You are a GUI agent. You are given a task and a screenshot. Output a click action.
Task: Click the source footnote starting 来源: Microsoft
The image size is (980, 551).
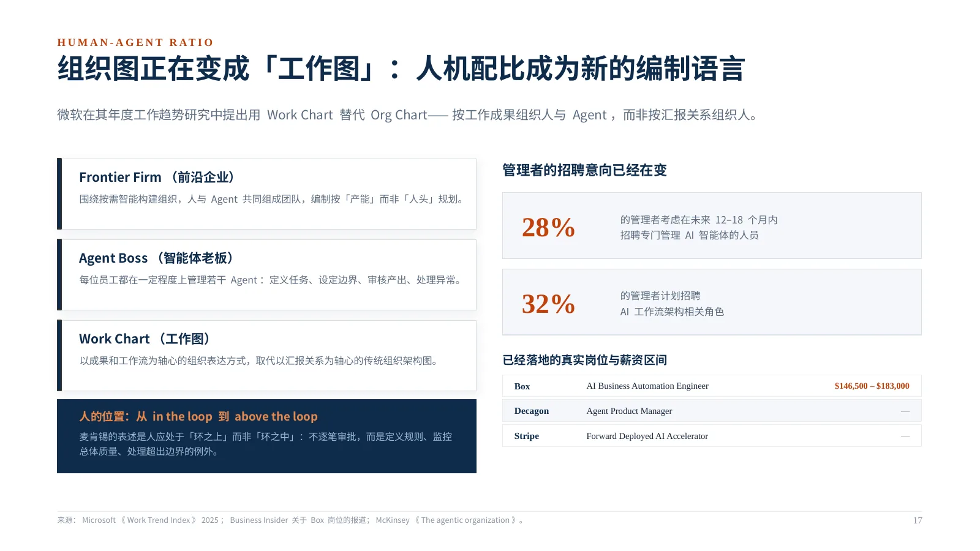coord(290,520)
